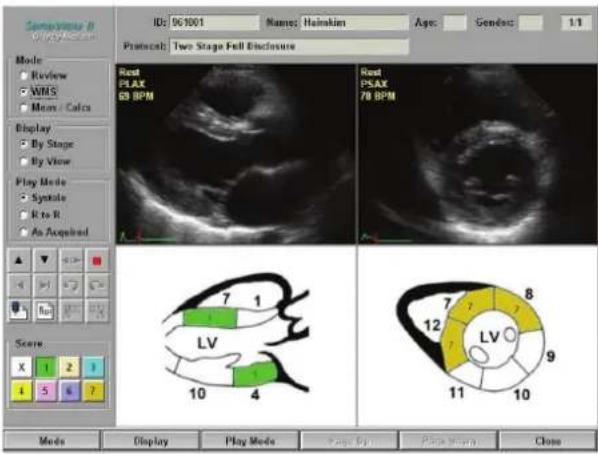Image resolution: width=598 pixels, height=454 pixels.
Task: Choose display By Stage
Action: pyautogui.click(x=24, y=144)
